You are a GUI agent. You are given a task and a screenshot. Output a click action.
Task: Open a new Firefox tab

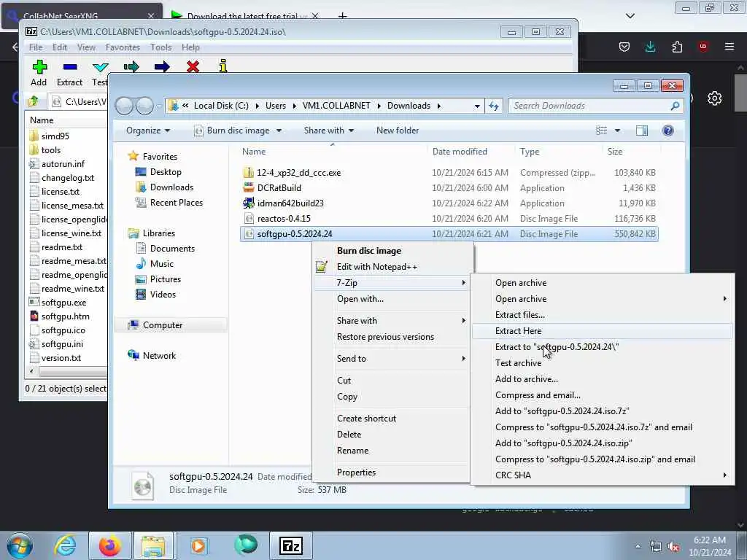tap(342, 16)
